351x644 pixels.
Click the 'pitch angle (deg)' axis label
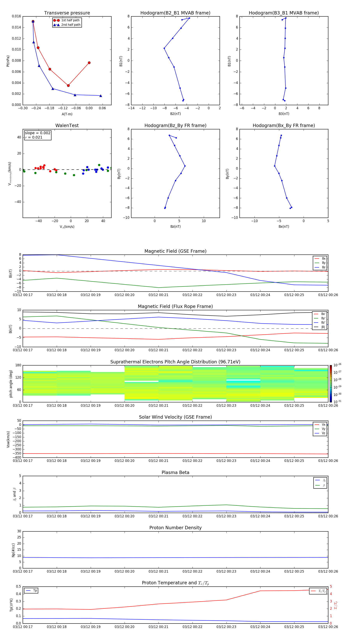click(11, 384)
